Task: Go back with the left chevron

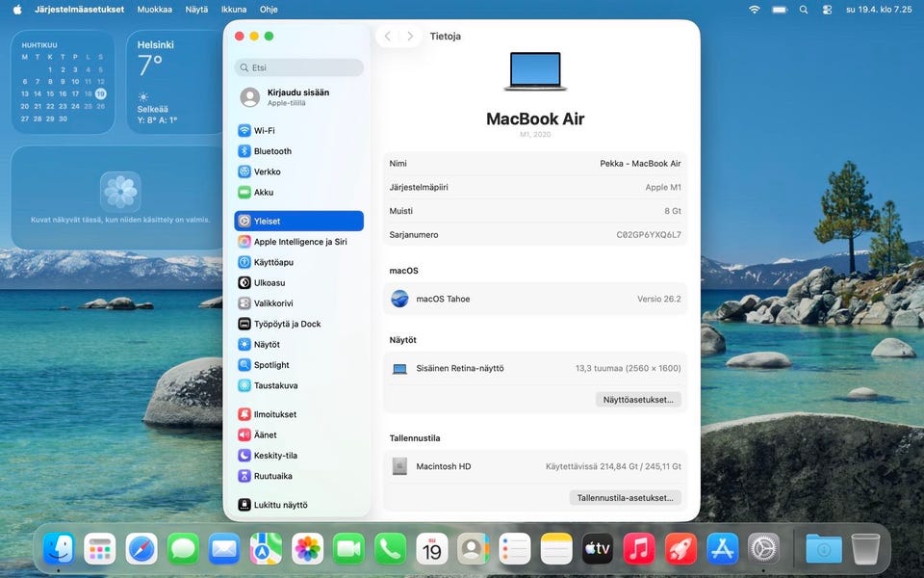Action: coord(387,37)
